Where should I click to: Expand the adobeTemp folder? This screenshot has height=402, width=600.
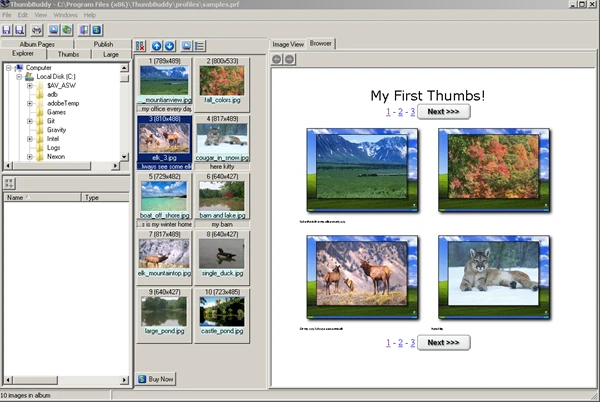coord(29,104)
